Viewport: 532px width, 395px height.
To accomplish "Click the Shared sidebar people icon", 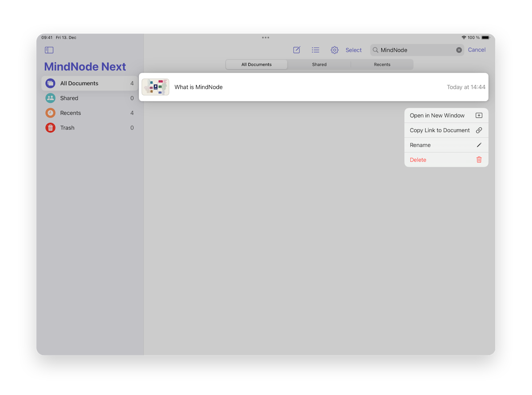I will coord(51,98).
